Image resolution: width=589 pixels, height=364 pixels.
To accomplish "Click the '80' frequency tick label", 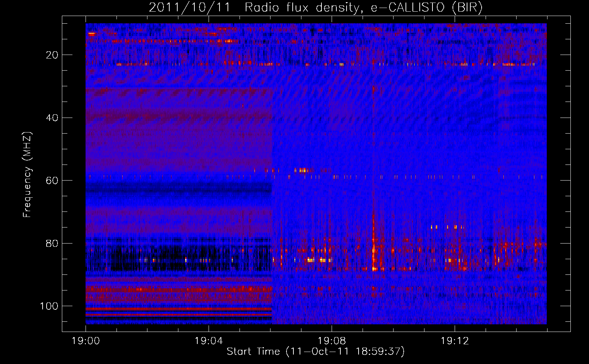I will click(52, 243).
